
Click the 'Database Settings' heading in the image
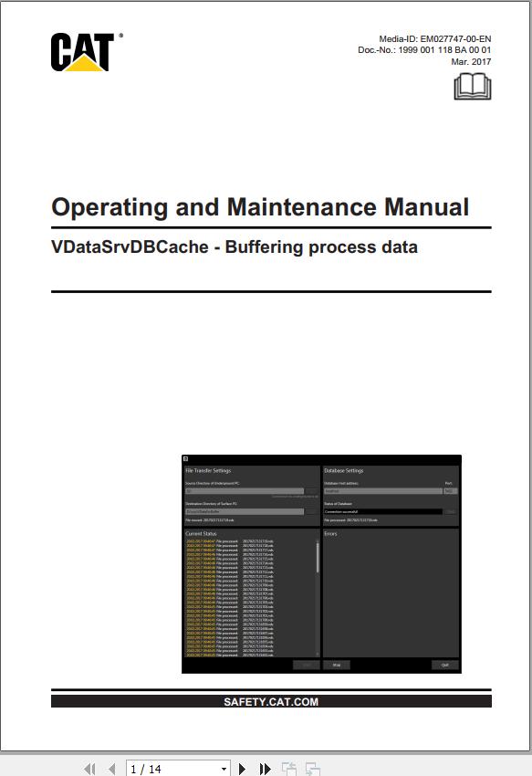point(343,471)
